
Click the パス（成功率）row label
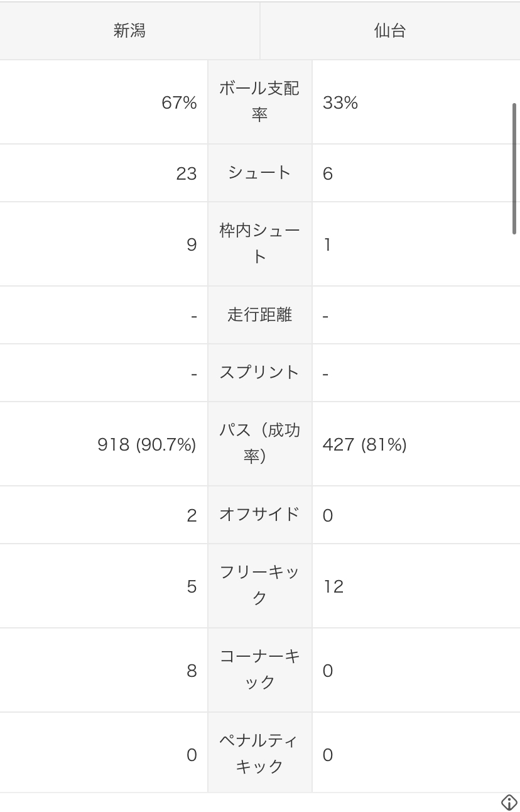tap(259, 444)
